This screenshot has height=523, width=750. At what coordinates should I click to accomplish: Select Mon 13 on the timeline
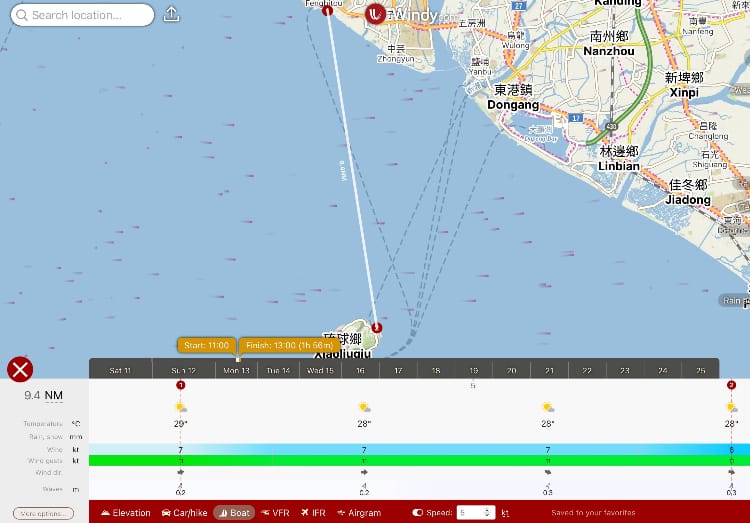tap(237, 370)
